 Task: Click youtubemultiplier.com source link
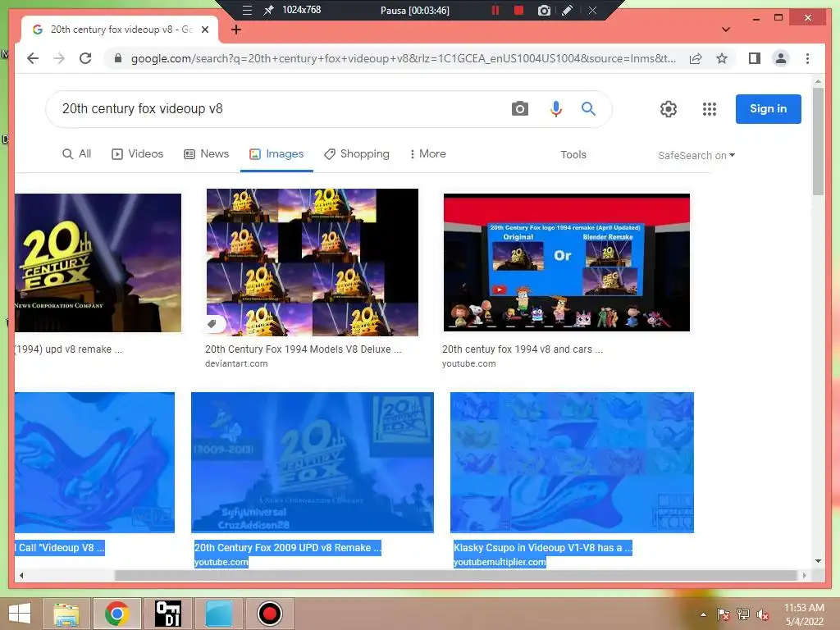pos(500,562)
